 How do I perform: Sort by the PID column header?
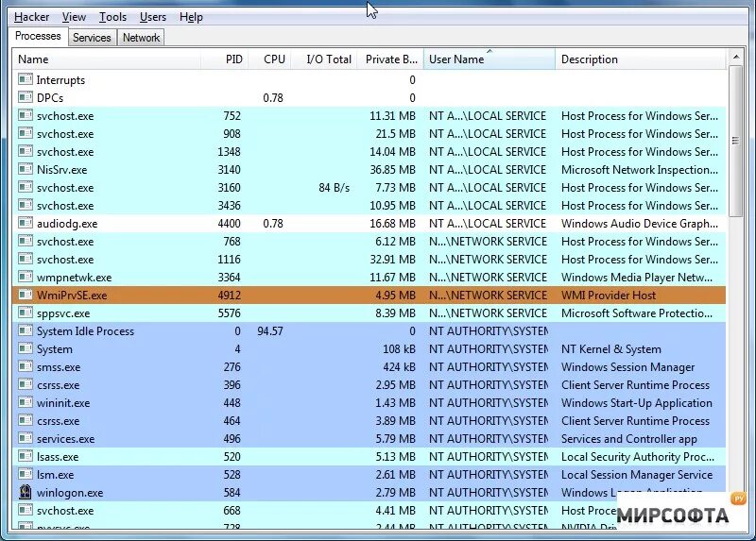click(225, 59)
